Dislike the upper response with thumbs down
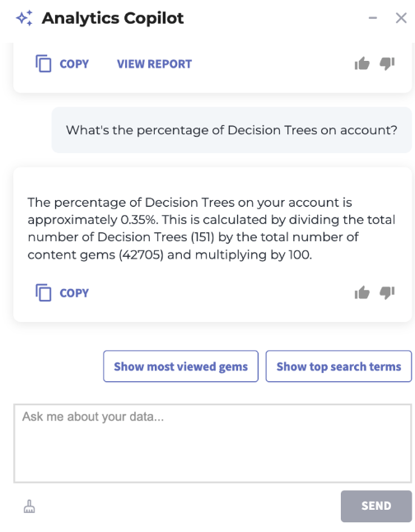The width and height of the screenshot is (415, 532). pos(387,63)
